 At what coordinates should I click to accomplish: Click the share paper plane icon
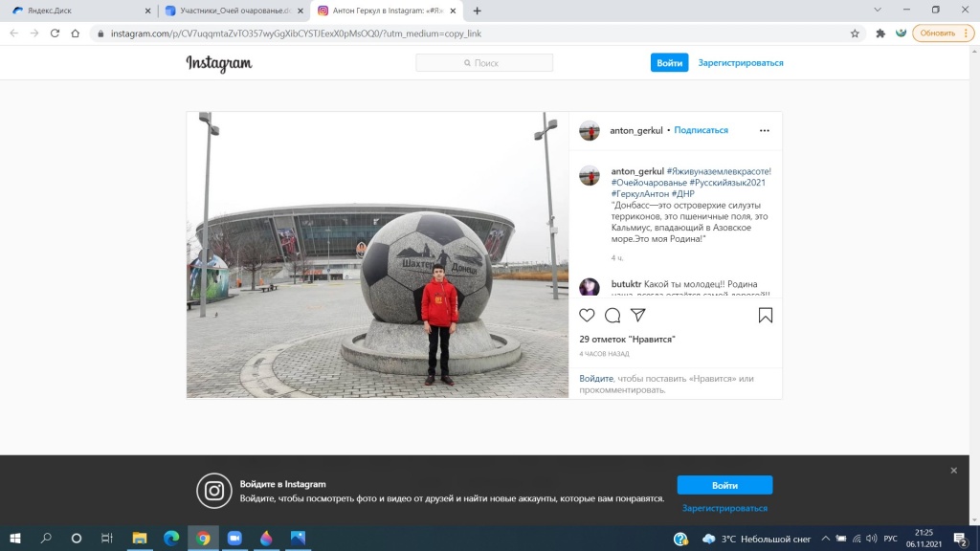(638, 315)
